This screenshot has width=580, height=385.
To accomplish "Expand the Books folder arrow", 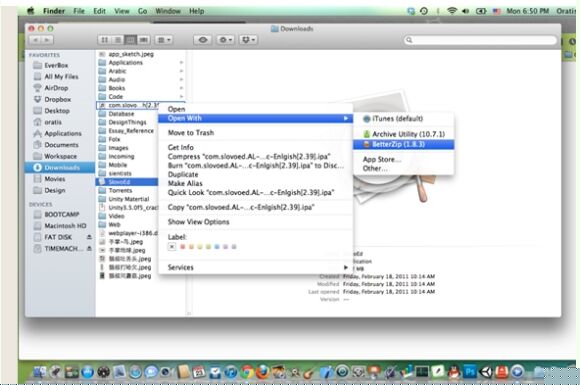I will pos(181,88).
